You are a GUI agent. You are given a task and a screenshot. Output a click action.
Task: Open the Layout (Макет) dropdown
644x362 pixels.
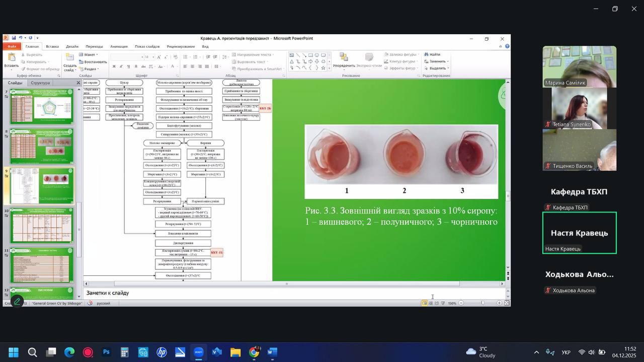point(89,54)
